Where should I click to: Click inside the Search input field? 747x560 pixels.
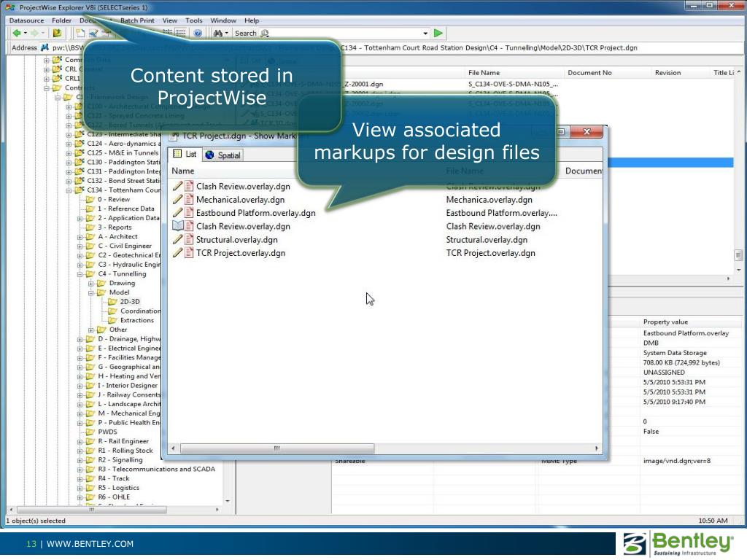click(345, 34)
